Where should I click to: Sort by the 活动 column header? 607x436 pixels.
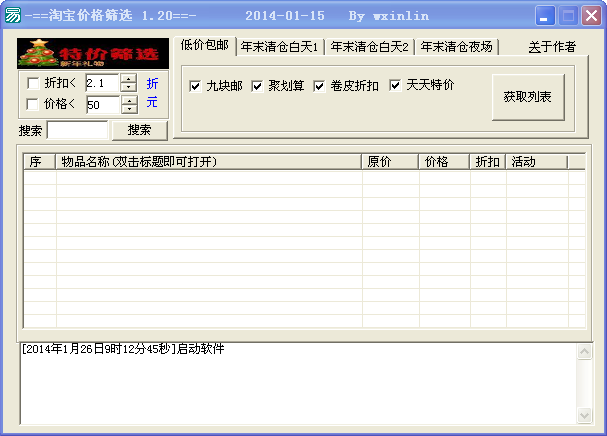(537, 161)
